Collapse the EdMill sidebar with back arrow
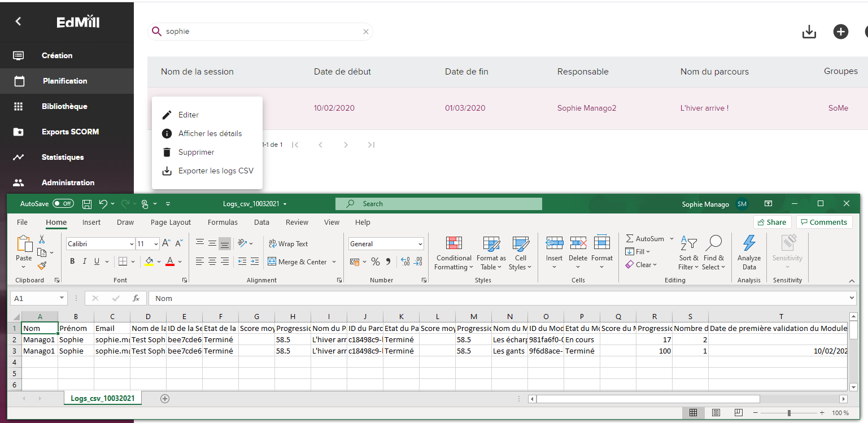The width and height of the screenshot is (868, 423). pyautogui.click(x=18, y=21)
